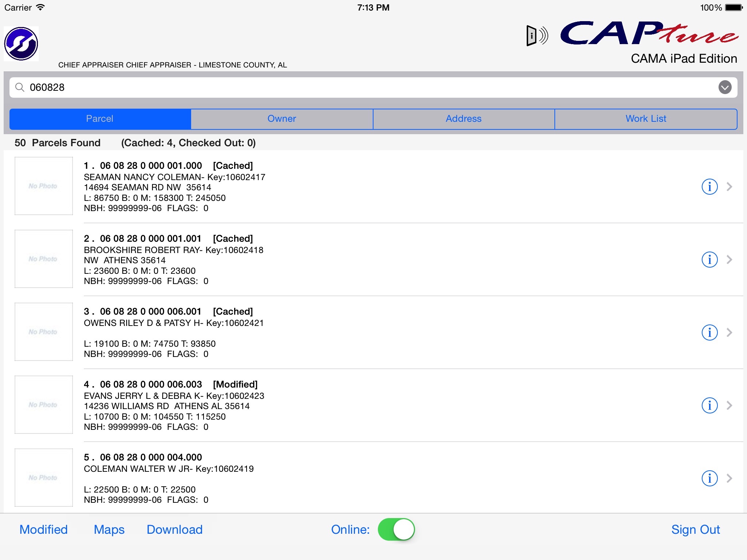
Task: Tap the search field clear/dropdown button
Action: pyautogui.click(x=725, y=87)
